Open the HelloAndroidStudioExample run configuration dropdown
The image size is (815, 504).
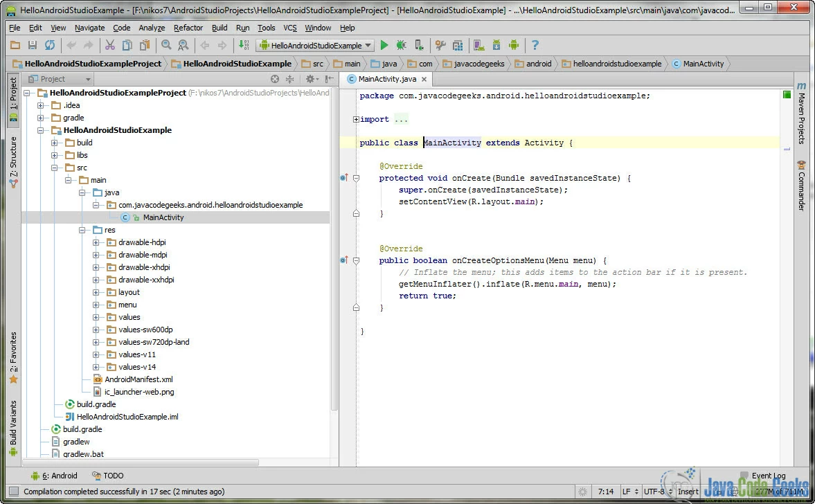coord(315,45)
